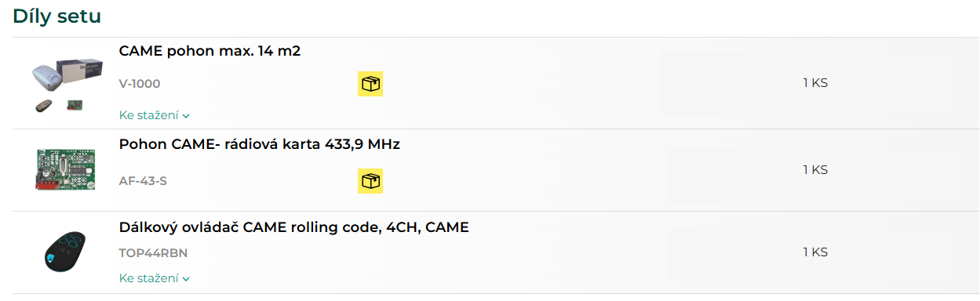
Task: Click the small remote image in the CAME pohon thumbnail
Action: [45, 105]
